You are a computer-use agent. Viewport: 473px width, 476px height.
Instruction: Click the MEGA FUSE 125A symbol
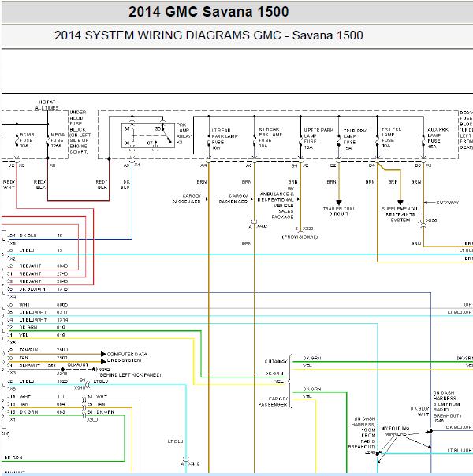tap(56, 140)
